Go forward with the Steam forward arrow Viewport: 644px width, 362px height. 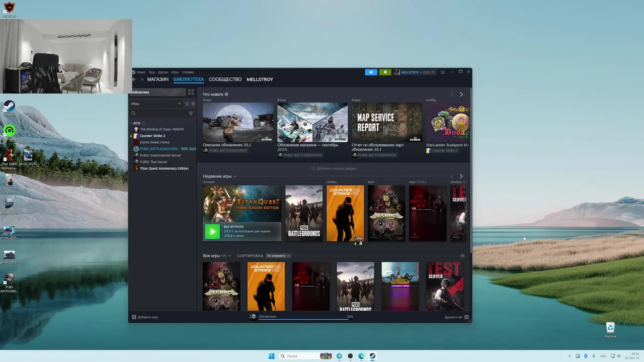coord(141,79)
